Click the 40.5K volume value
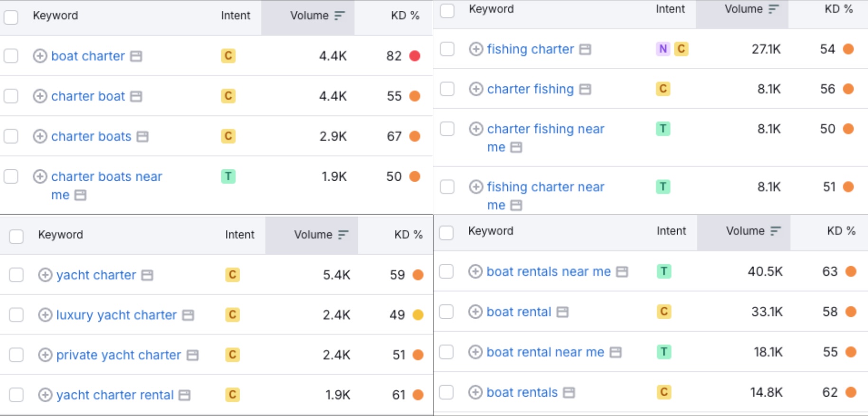Image resolution: width=868 pixels, height=416 pixels. tap(764, 271)
